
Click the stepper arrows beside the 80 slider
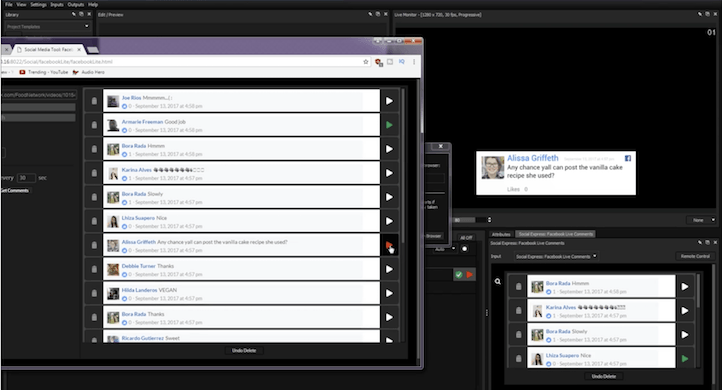click(x=489, y=220)
